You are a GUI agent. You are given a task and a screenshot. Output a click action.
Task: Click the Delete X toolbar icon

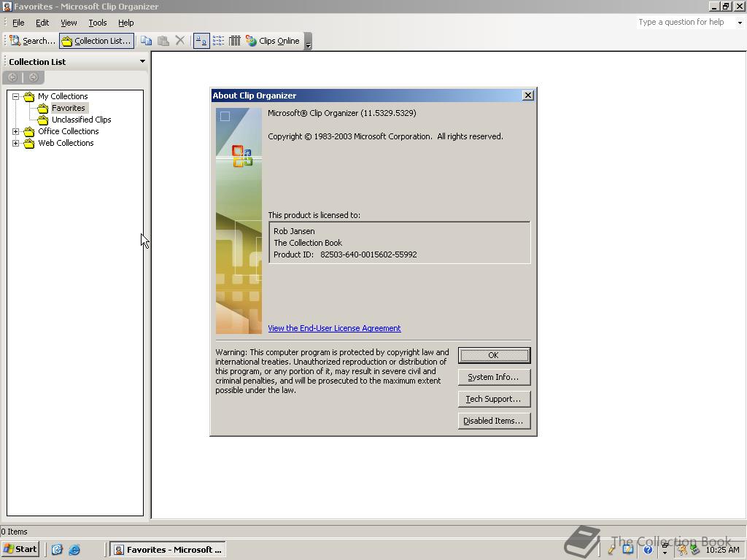(x=180, y=41)
